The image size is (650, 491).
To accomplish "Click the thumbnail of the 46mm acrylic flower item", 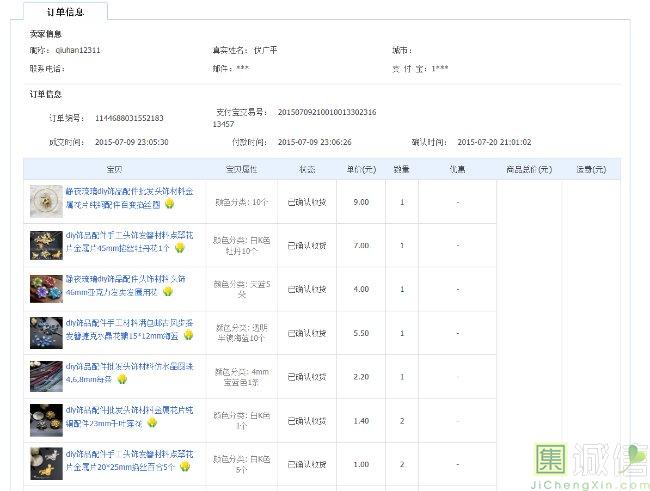I will tap(46, 290).
